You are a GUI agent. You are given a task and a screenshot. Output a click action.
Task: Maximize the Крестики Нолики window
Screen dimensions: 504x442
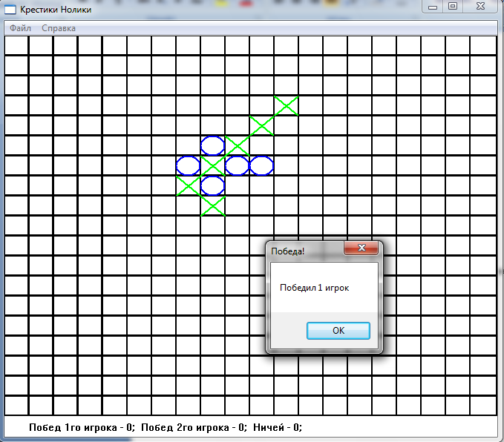453,7
